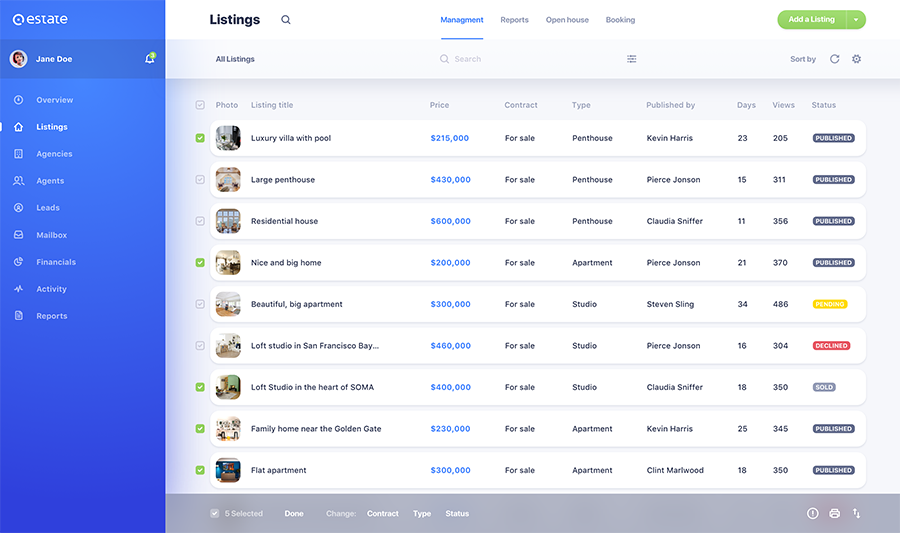Click the Views column header
This screenshot has width=900, height=533.
[x=783, y=105]
